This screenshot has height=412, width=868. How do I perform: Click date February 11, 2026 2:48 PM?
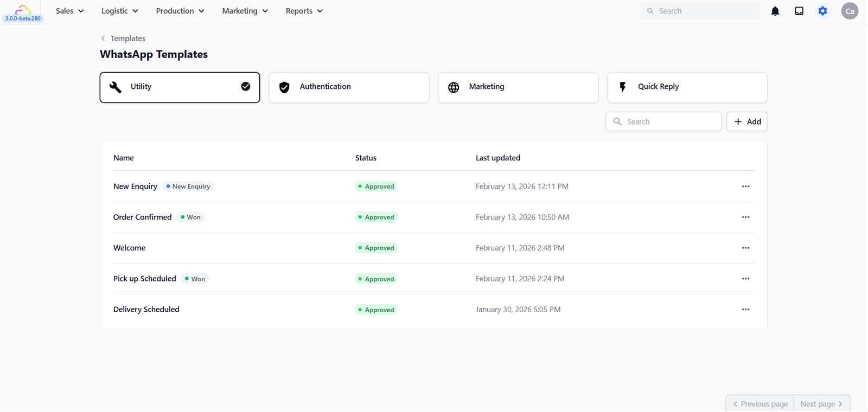pos(520,248)
